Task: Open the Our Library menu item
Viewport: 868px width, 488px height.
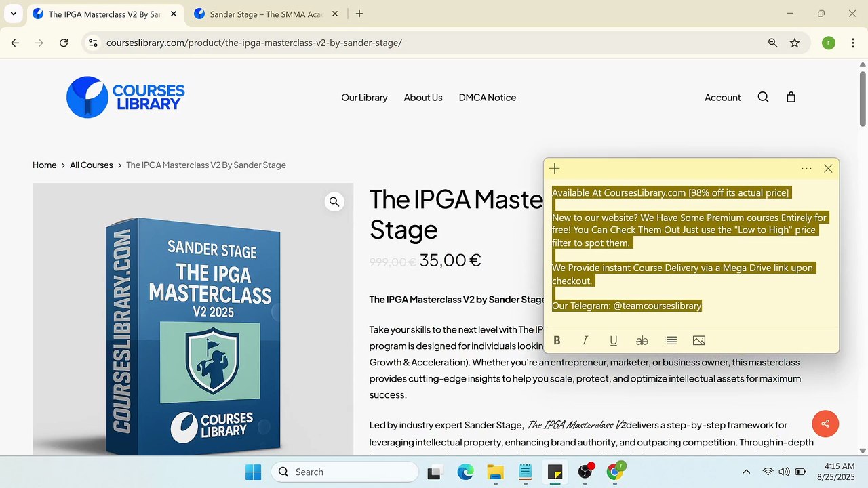Action: pos(364,97)
